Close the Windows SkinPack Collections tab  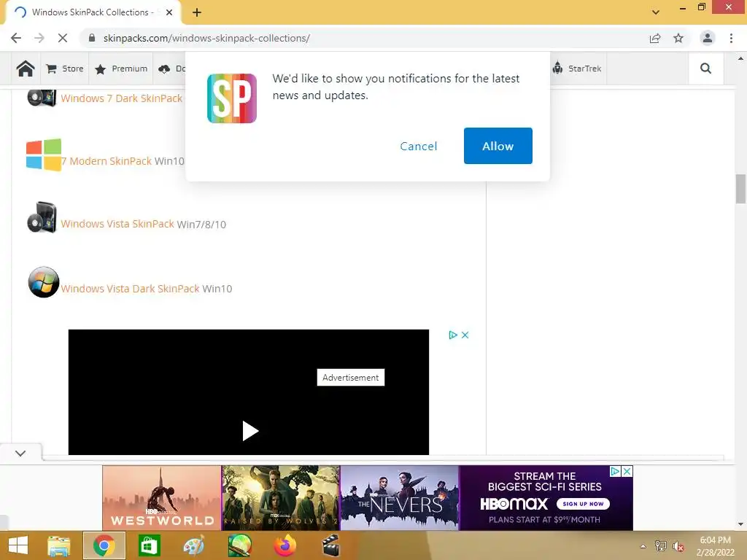(x=169, y=12)
